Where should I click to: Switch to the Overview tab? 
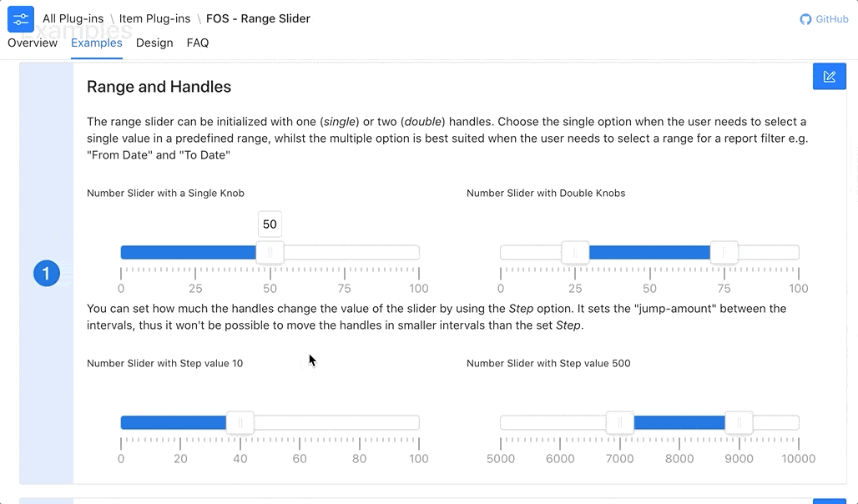[x=33, y=43]
